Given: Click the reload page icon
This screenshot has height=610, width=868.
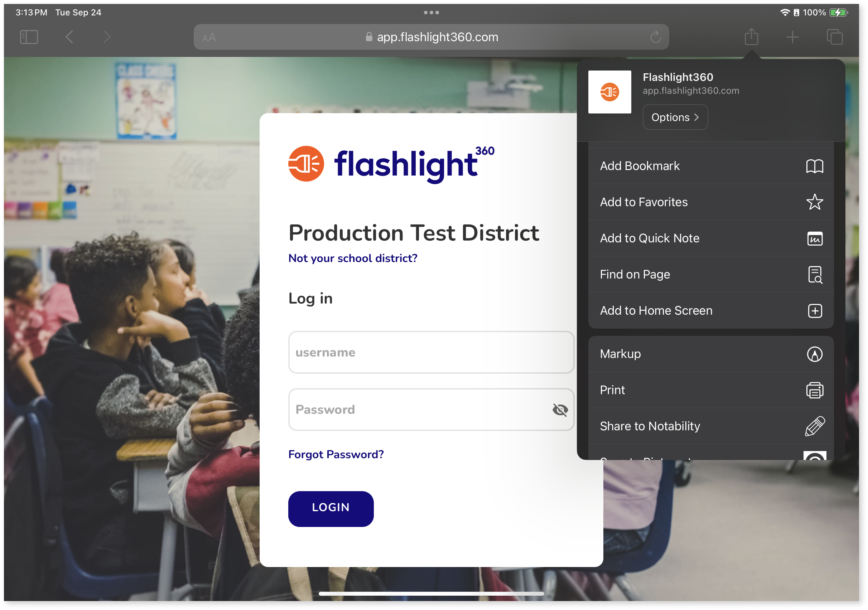Looking at the screenshot, I should point(656,37).
